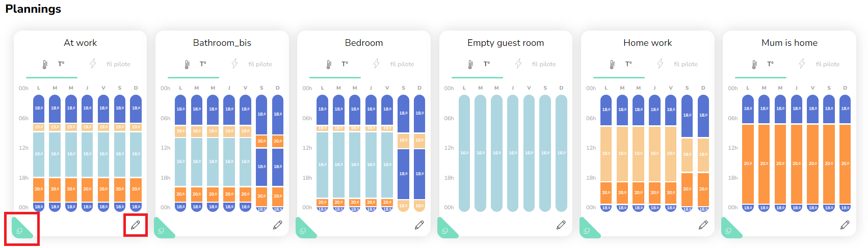
Task: Select fil pilote tab on Empty guest room
Action: (536, 64)
